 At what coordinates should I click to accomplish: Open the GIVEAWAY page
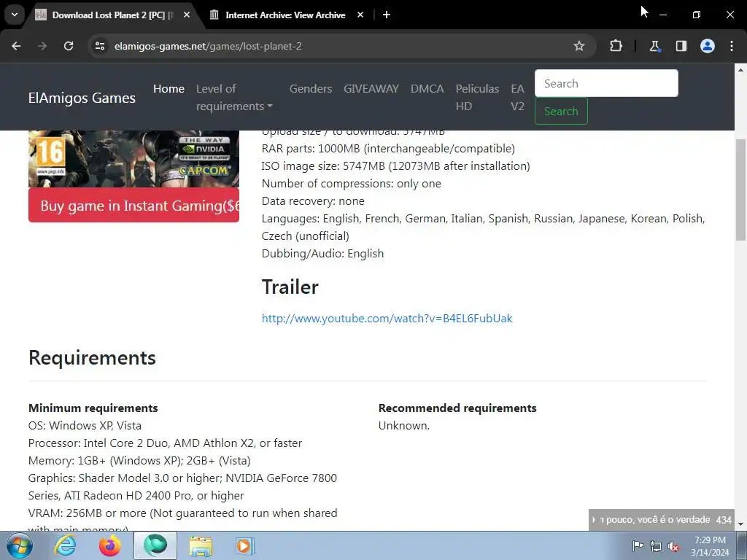click(x=371, y=88)
